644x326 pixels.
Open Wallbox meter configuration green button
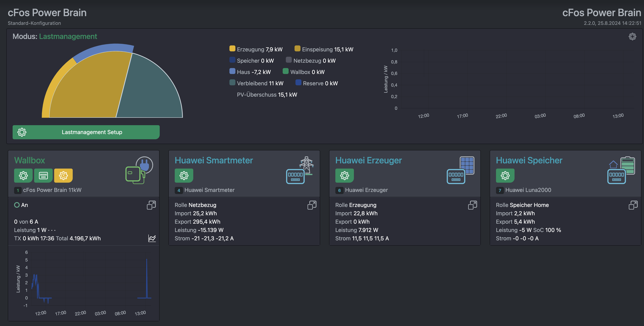click(x=43, y=175)
